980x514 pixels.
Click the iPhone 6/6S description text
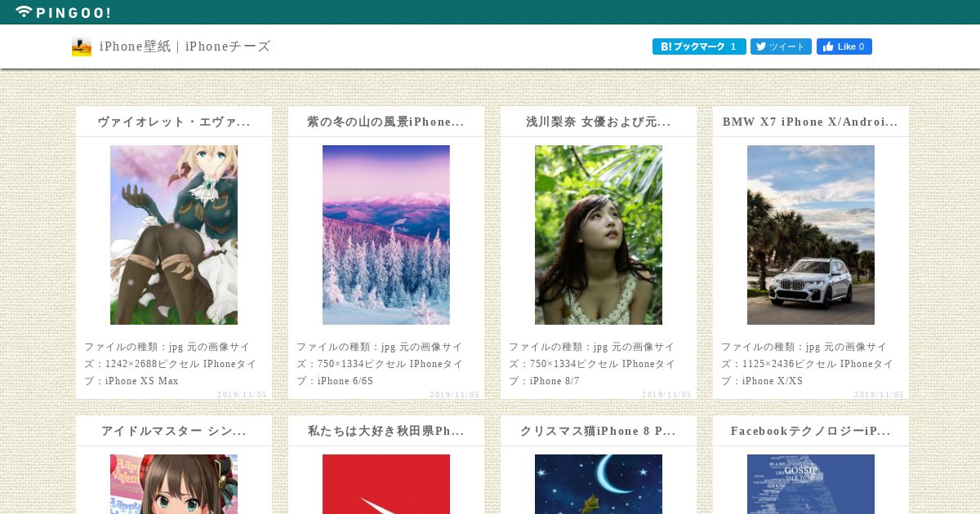point(380,364)
